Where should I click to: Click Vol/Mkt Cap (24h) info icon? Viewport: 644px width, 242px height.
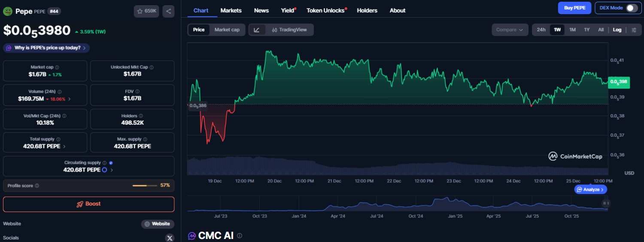[x=64, y=116]
